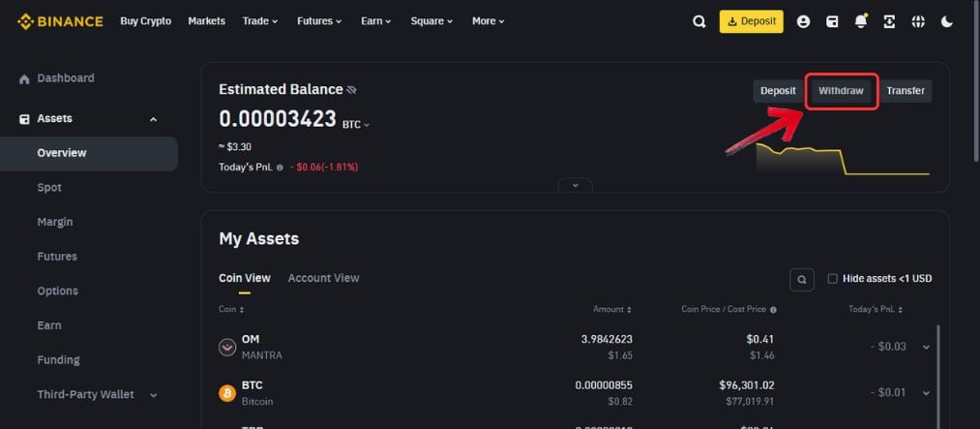Screen dimensions: 980x429
Task: Open the Square dropdown menu
Action: [431, 21]
